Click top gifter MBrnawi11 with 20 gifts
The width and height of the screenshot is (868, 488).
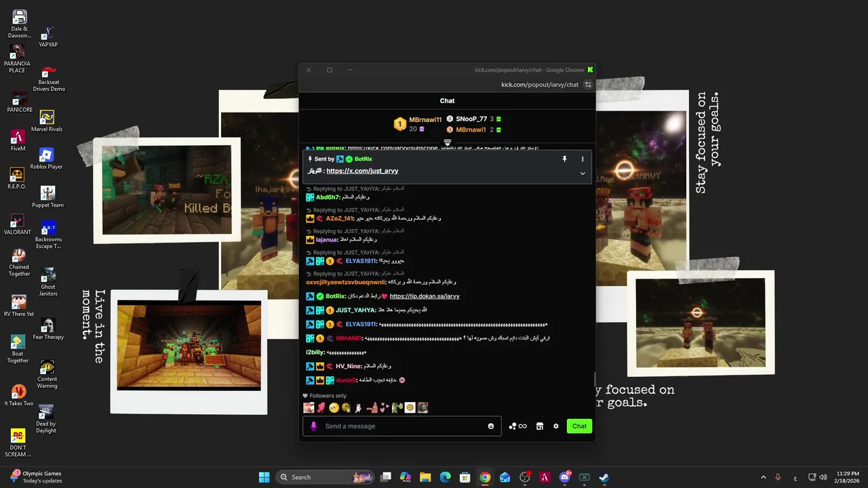click(418, 124)
